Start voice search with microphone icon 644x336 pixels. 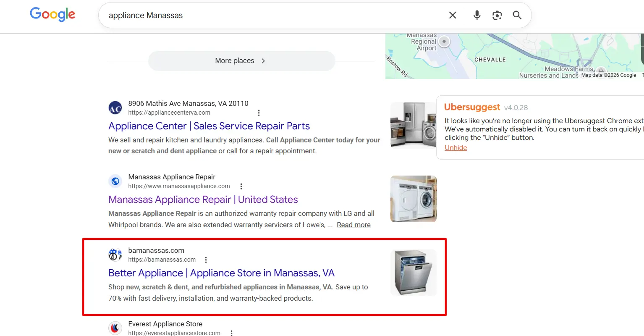pyautogui.click(x=477, y=16)
